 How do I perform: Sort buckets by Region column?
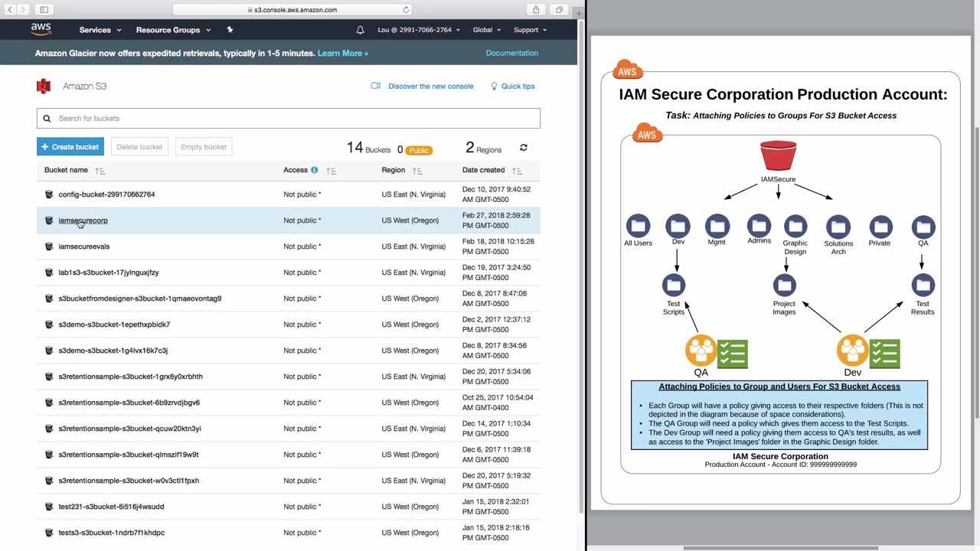coord(417,171)
